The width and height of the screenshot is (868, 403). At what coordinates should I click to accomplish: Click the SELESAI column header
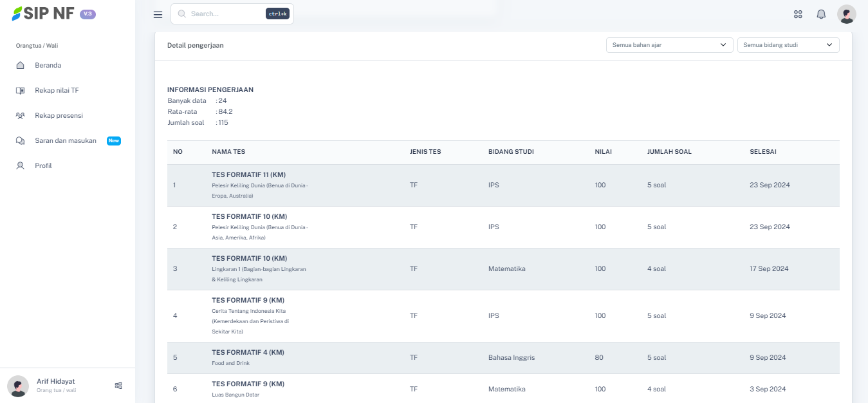(x=762, y=152)
